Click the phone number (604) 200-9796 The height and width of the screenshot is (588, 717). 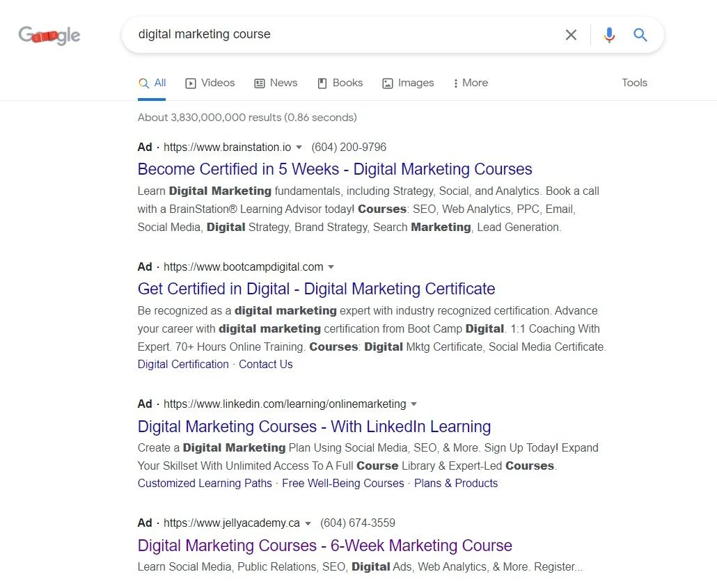[349, 148]
